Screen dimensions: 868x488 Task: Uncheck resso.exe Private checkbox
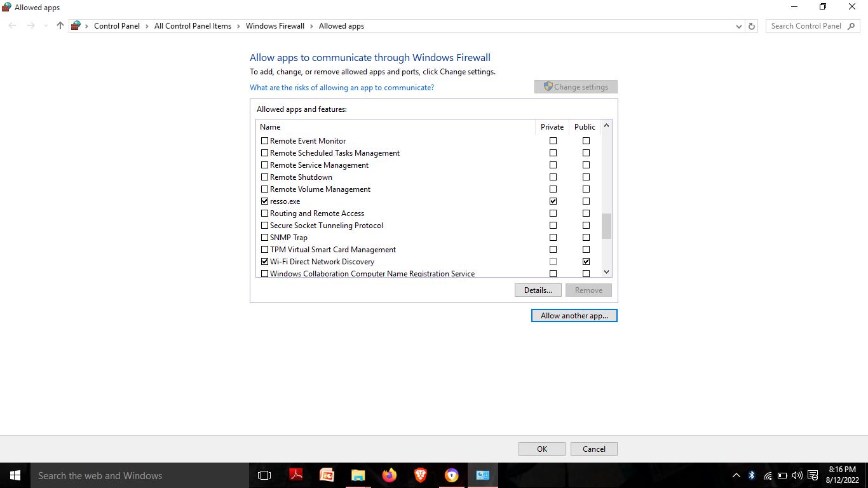click(553, 201)
